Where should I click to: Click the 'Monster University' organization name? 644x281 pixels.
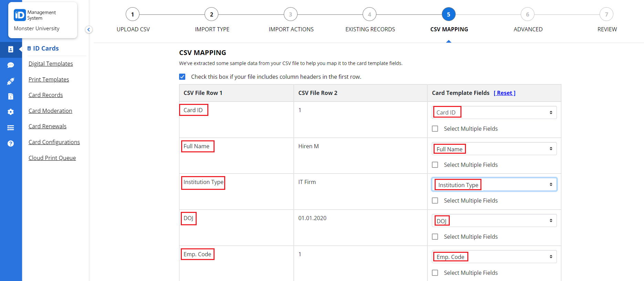tap(37, 29)
